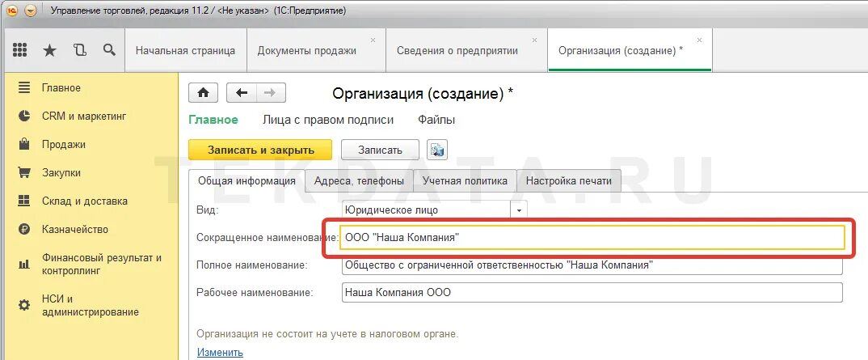
Task: Open НСИ и администрирование section
Action: (x=91, y=306)
